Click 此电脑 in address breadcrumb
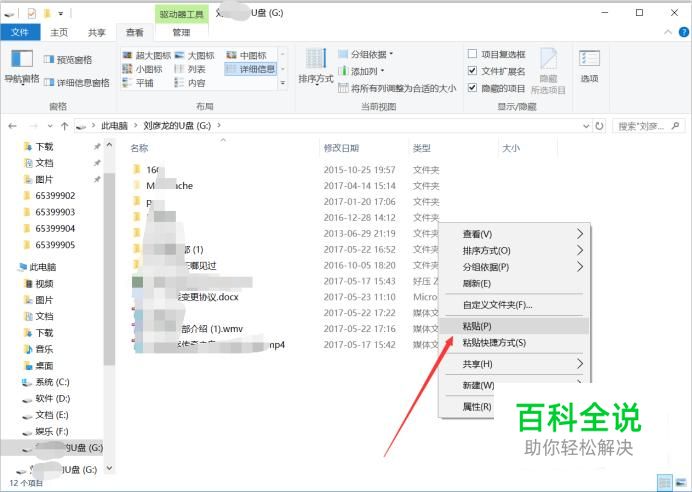Image resolution: width=692 pixels, height=492 pixels. coord(114,126)
